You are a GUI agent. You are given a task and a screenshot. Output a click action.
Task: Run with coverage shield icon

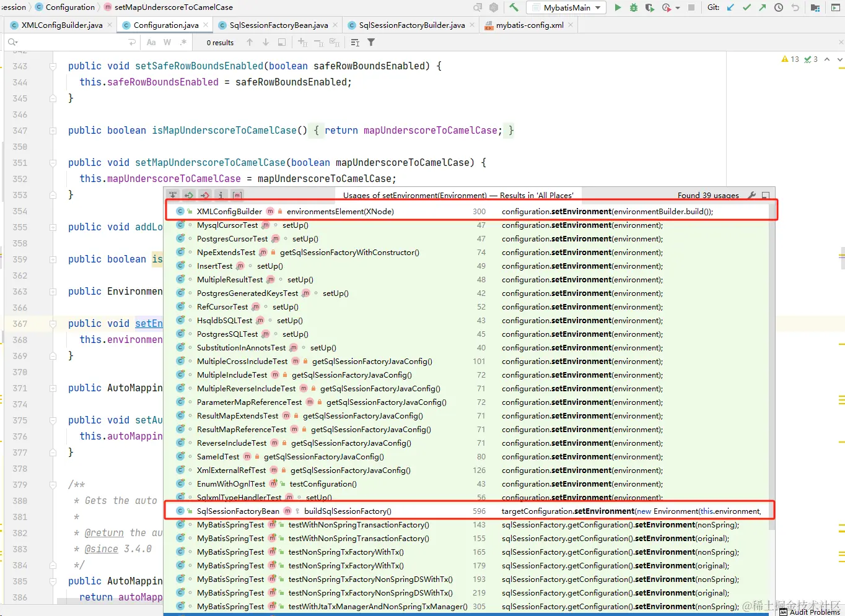click(x=649, y=7)
